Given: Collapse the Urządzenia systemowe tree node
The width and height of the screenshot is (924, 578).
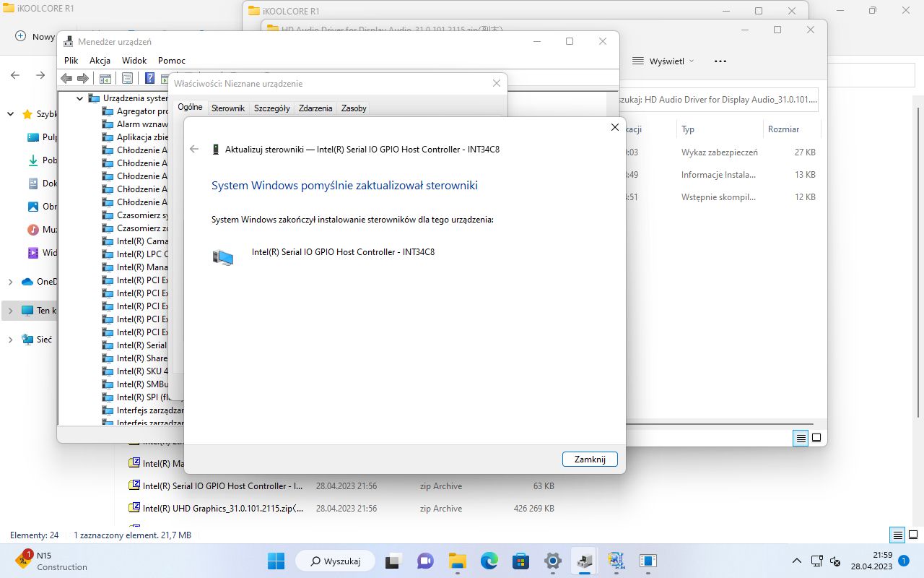Looking at the screenshot, I should [79, 98].
